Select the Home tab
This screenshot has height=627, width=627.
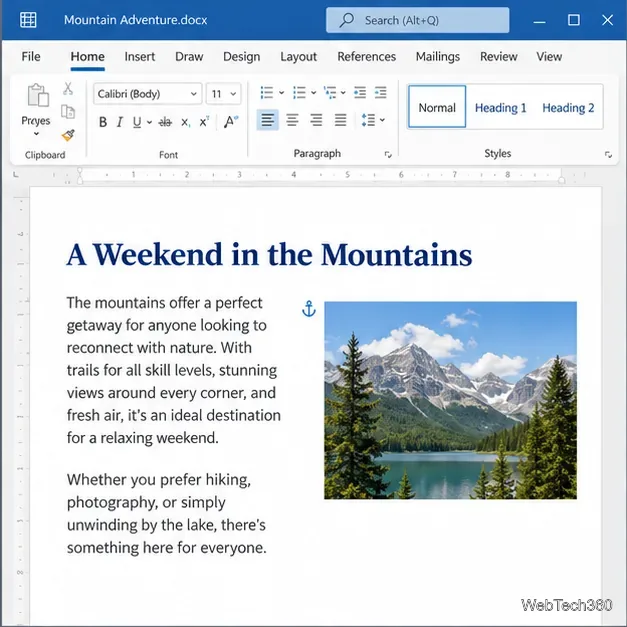click(88, 56)
